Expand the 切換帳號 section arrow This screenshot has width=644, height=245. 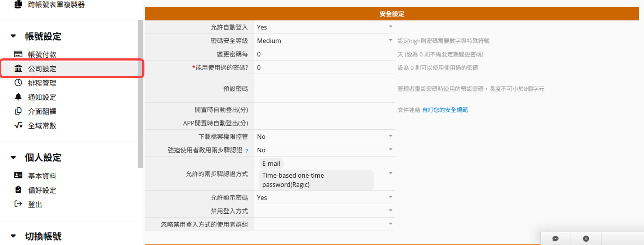click(13, 236)
